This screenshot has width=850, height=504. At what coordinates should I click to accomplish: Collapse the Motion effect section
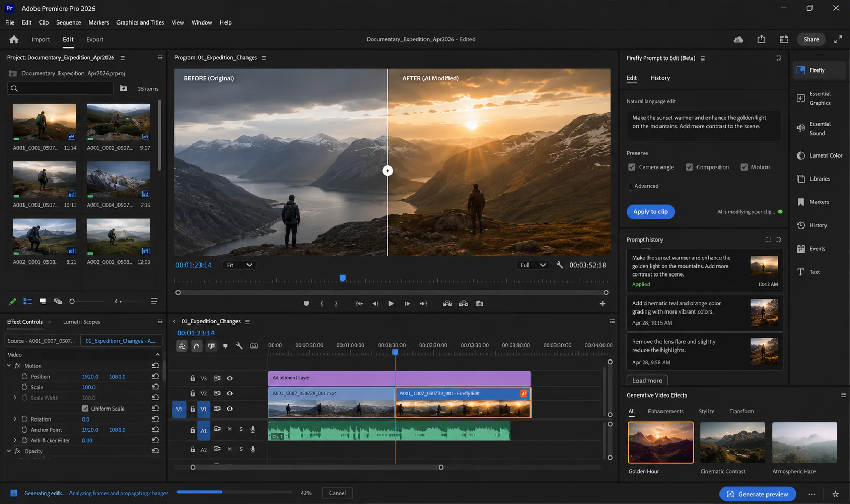(x=9, y=365)
